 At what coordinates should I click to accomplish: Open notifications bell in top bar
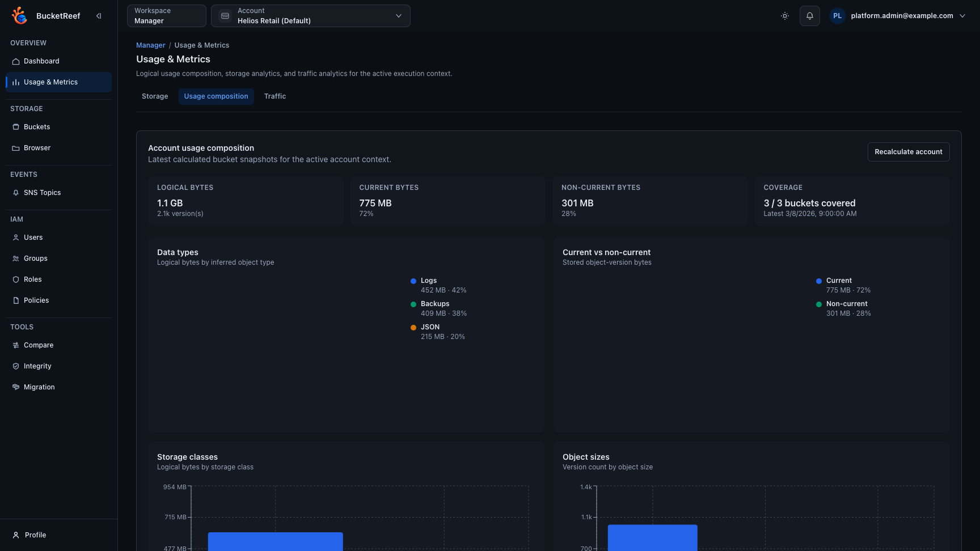(x=810, y=16)
